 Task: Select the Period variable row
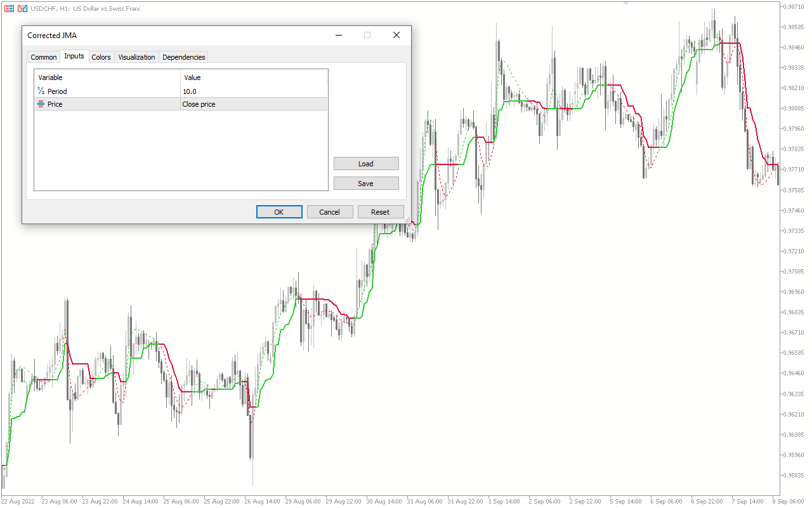pos(181,91)
